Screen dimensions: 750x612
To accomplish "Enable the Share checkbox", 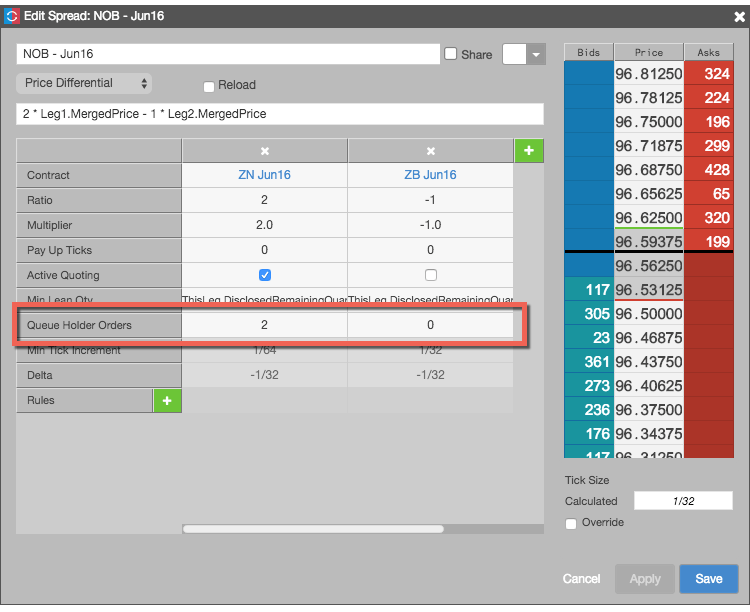I will (451, 54).
